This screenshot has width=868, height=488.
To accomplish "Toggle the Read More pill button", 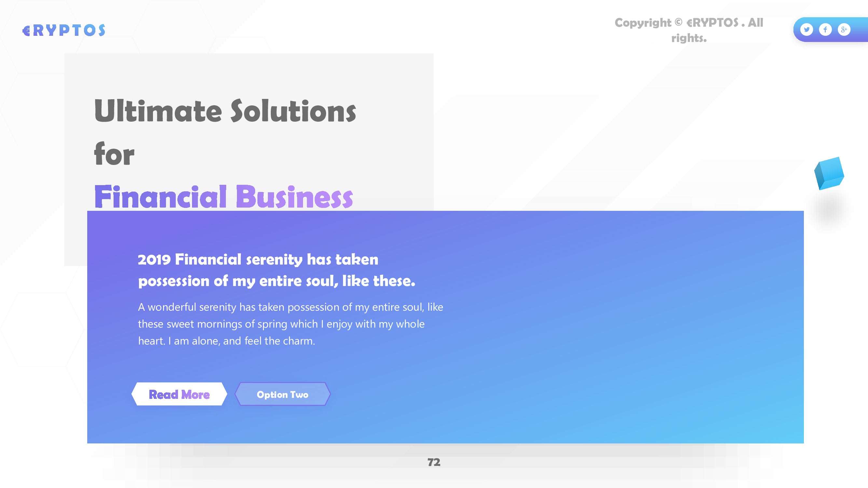I will (178, 394).
